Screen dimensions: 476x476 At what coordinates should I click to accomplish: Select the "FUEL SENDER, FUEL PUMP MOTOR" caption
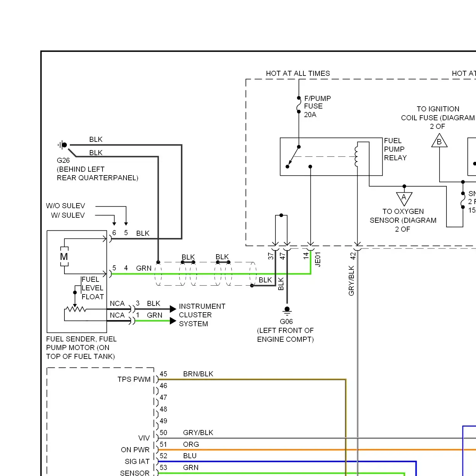tap(81, 347)
